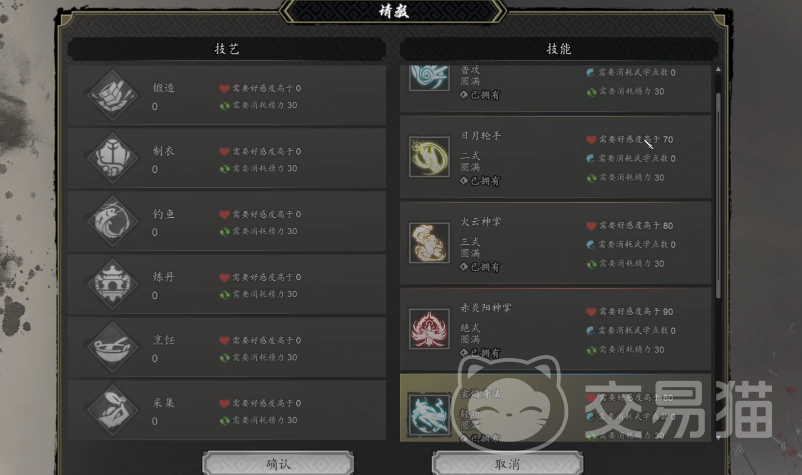Switch to the 技艺 column header
Screen dimensions: 802x475
227,49
